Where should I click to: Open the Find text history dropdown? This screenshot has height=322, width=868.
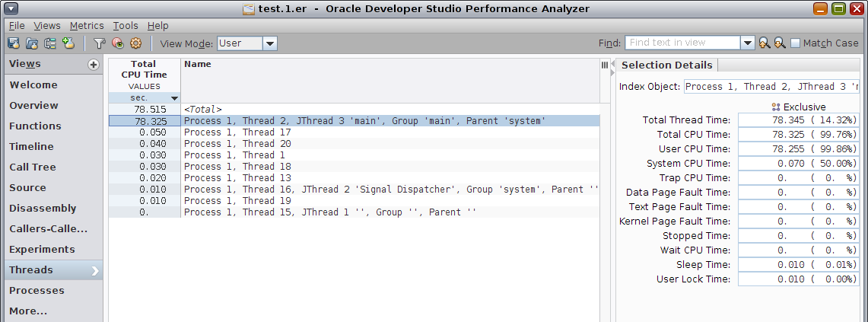coord(748,43)
